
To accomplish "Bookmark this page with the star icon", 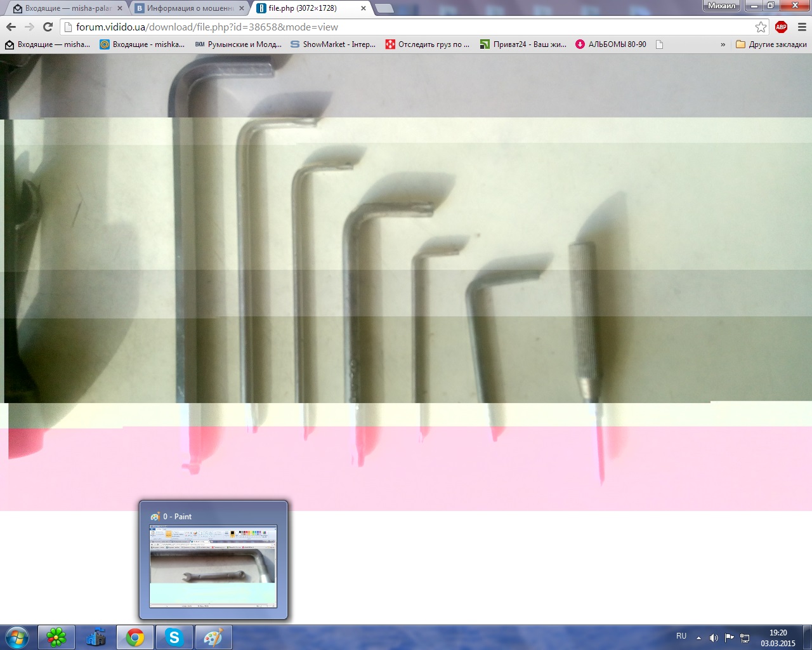I will coord(761,27).
